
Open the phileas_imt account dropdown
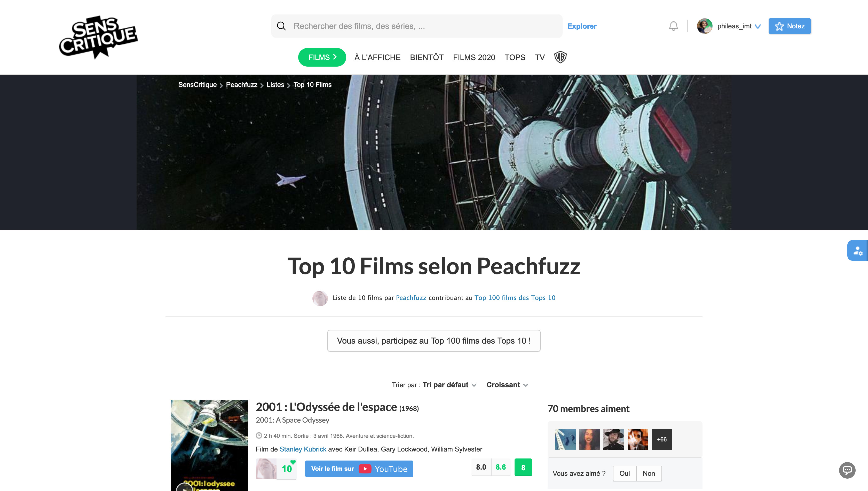pyautogui.click(x=758, y=26)
